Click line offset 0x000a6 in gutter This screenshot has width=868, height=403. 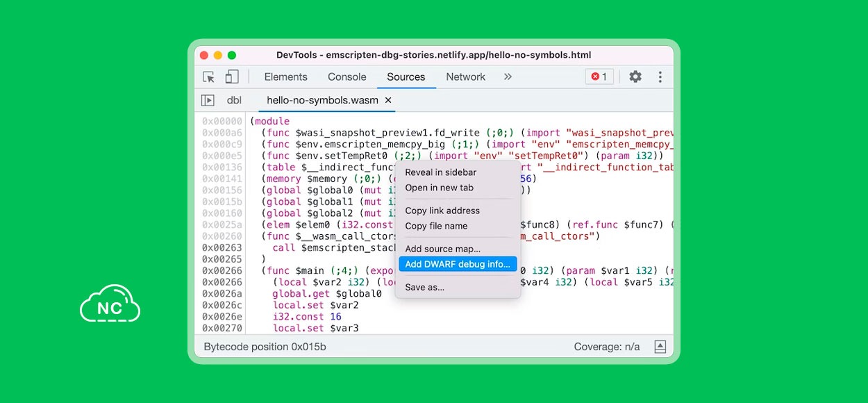(222, 133)
